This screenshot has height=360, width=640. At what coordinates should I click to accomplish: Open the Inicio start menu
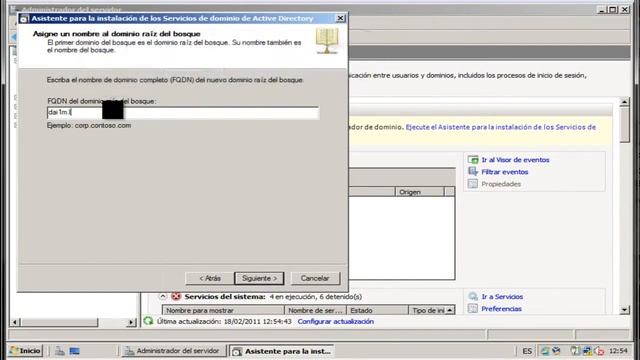(25, 351)
